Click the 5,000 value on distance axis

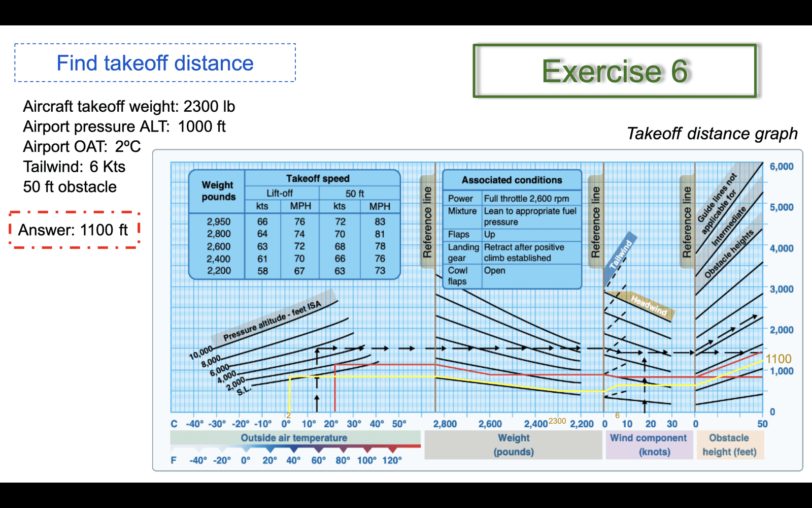pos(782,207)
